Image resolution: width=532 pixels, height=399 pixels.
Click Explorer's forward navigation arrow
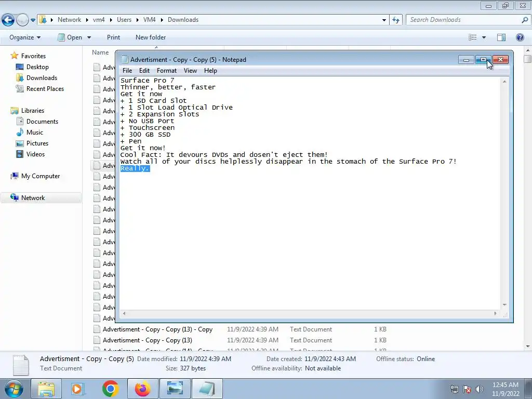[22, 20]
